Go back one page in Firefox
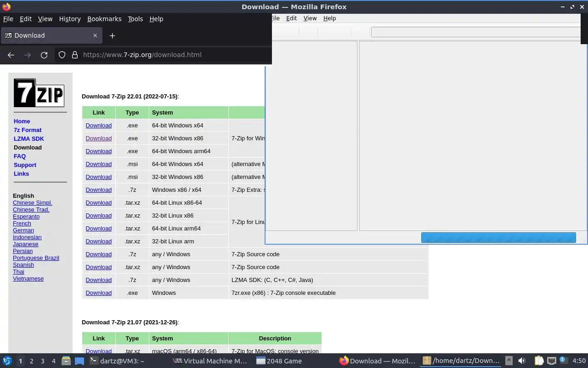Screen dimensions: 588x368 coord(11,55)
